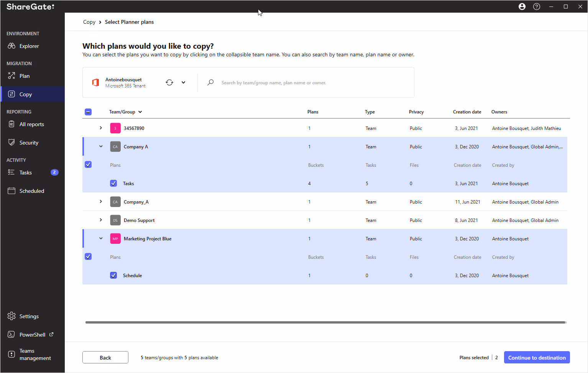Open PowerShell from the sidebar

coord(33,335)
